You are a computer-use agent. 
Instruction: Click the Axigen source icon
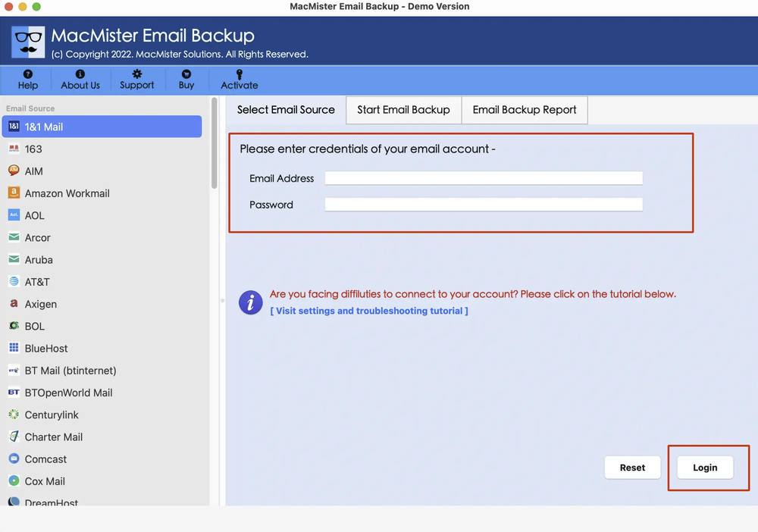tap(14, 303)
